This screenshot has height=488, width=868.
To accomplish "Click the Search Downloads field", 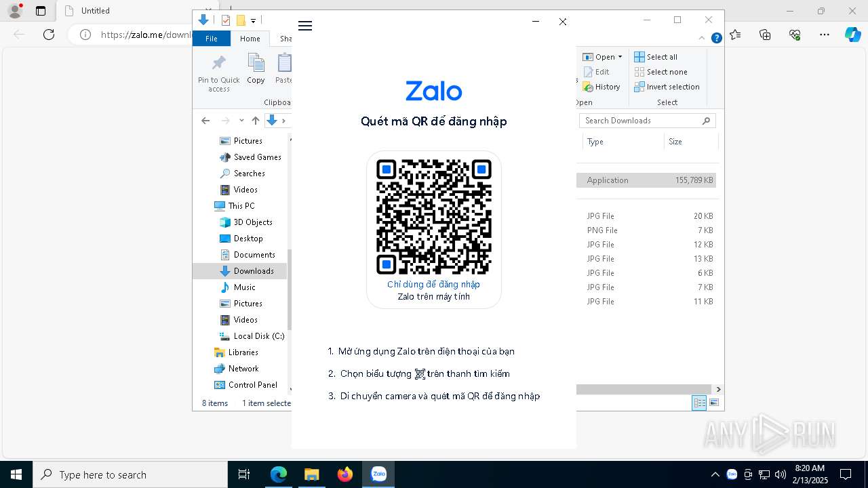I will 648,121.
